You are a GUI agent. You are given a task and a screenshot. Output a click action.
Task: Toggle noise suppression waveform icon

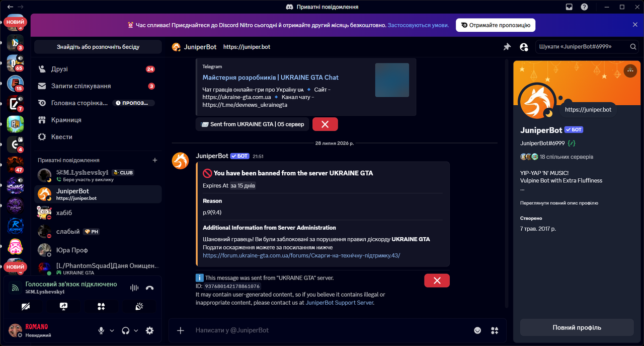tap(134, 288)
